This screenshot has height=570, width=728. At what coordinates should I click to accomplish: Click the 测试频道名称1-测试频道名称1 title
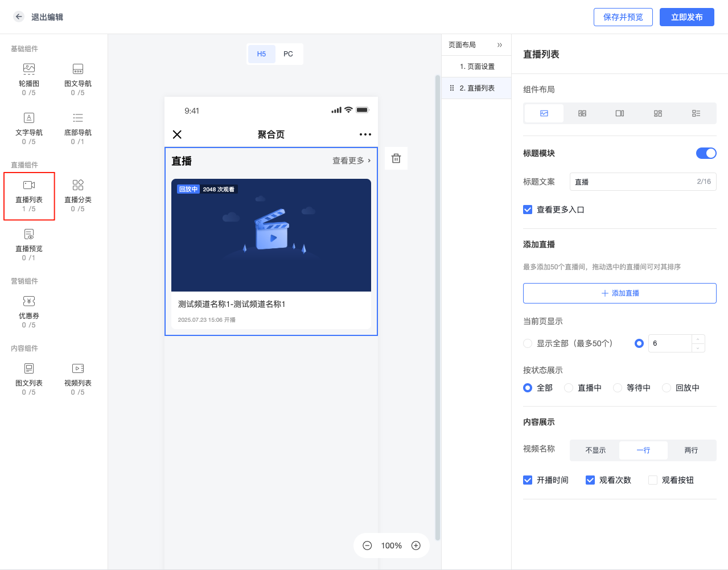coord(232,304)
